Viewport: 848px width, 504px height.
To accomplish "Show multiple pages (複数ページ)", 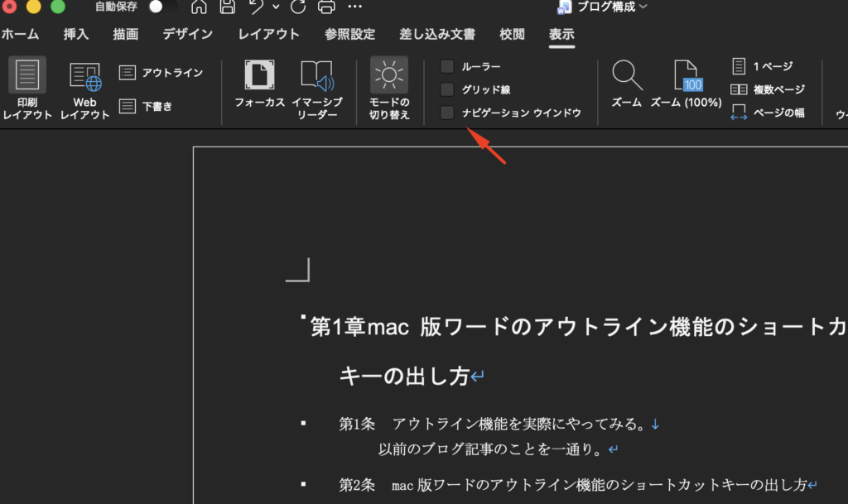I will (x=768, y=89).
